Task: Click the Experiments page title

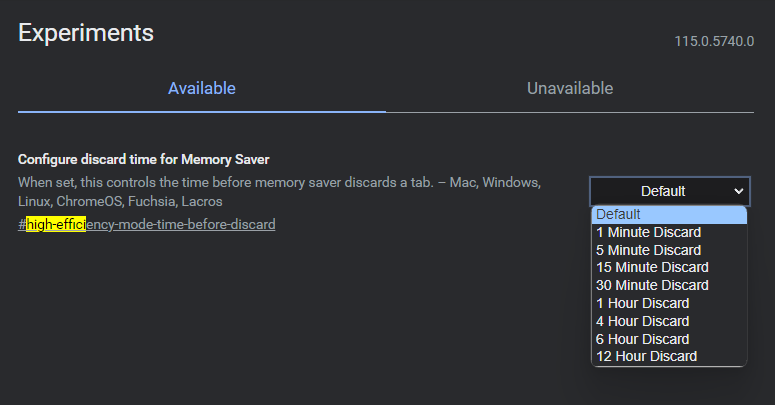Action: (86, 32)
